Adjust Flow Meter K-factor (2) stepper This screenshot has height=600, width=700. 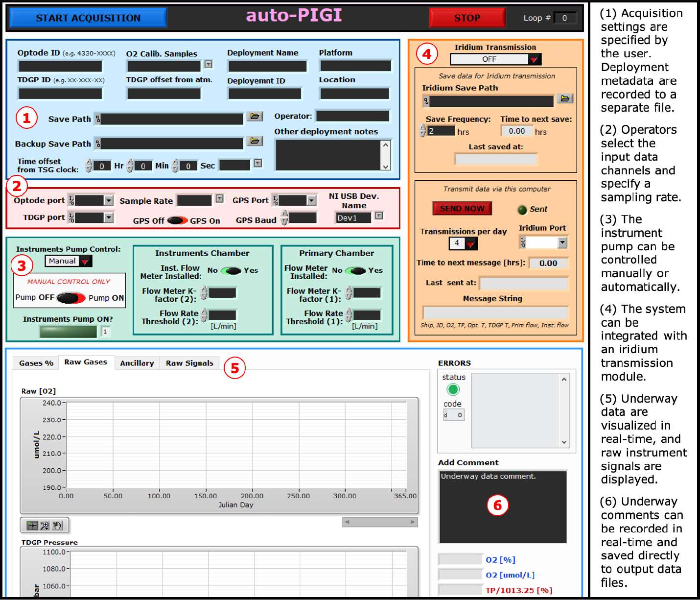pyautogui.click(x=204, y=293)
